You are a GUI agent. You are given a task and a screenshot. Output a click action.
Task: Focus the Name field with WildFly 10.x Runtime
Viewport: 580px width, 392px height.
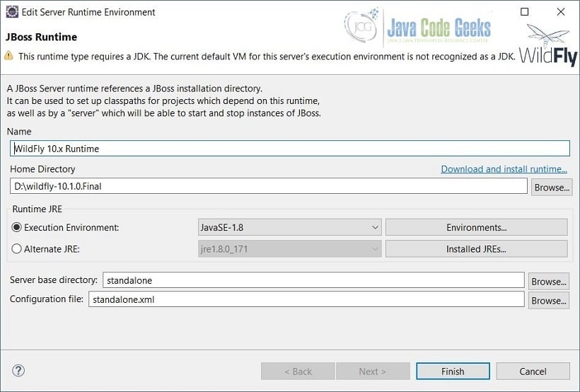(290, 149)
